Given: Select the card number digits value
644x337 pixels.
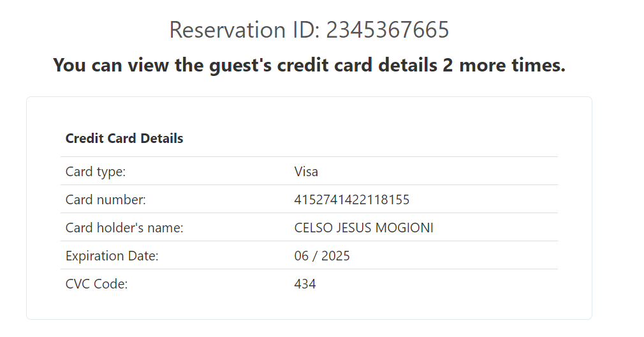Looking at the screenshot, I should (352, 200).
